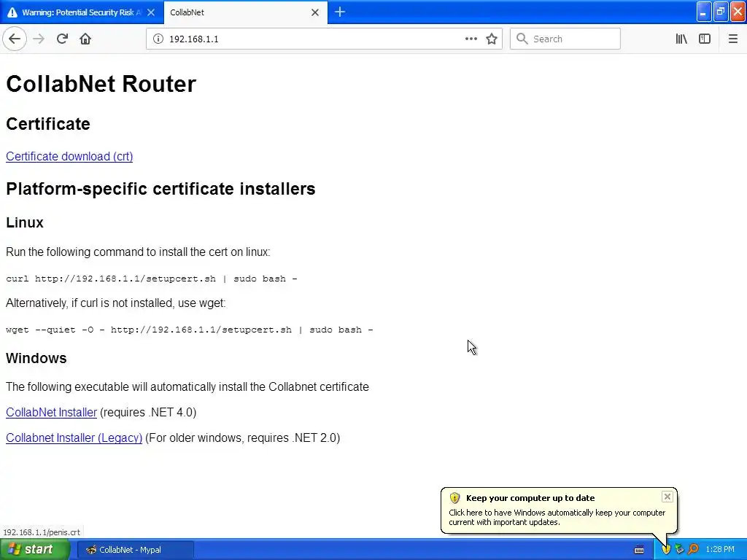Open the Library icon in toolbar
This screenshot has height=560, width=747.
(681, 39)
